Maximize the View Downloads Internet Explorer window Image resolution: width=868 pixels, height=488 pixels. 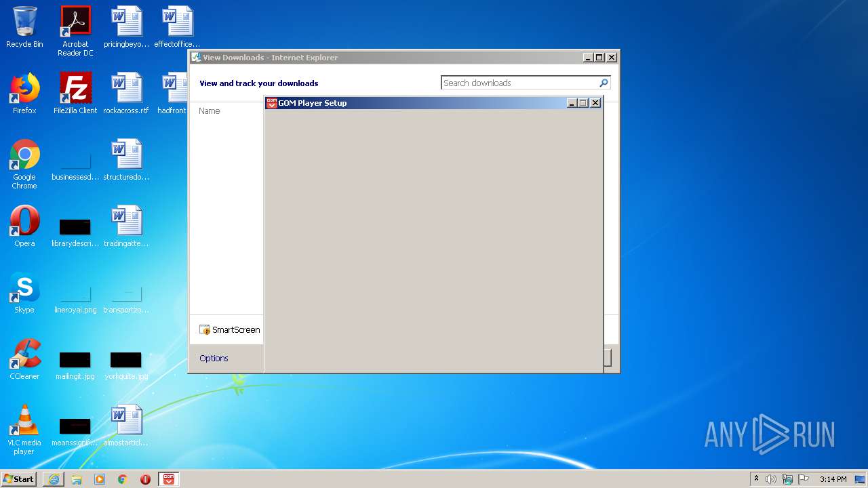pyautogui.click(x=599, y=58)
